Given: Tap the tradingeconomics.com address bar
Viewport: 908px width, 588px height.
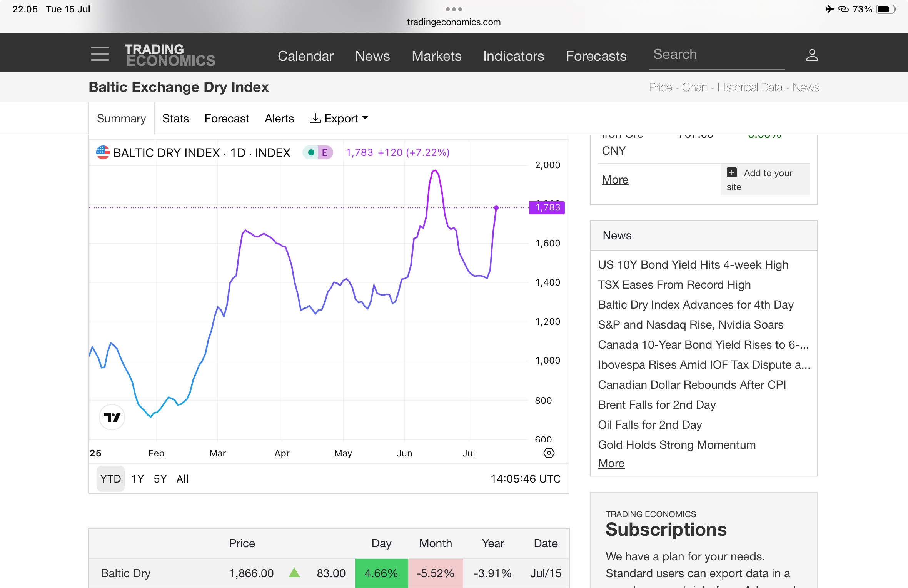Looking at the screenshot, I should point(454,22).
